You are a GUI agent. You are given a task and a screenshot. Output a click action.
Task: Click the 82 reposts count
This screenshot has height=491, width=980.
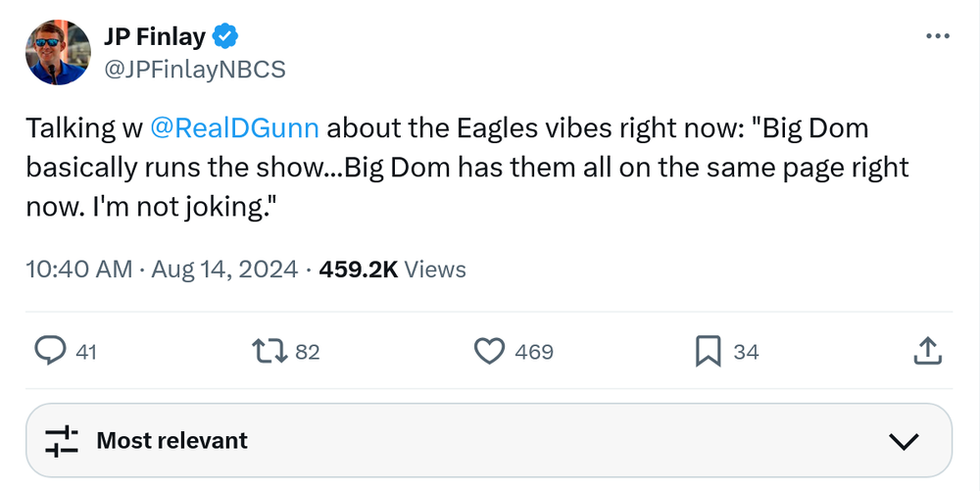pos(308,352)
